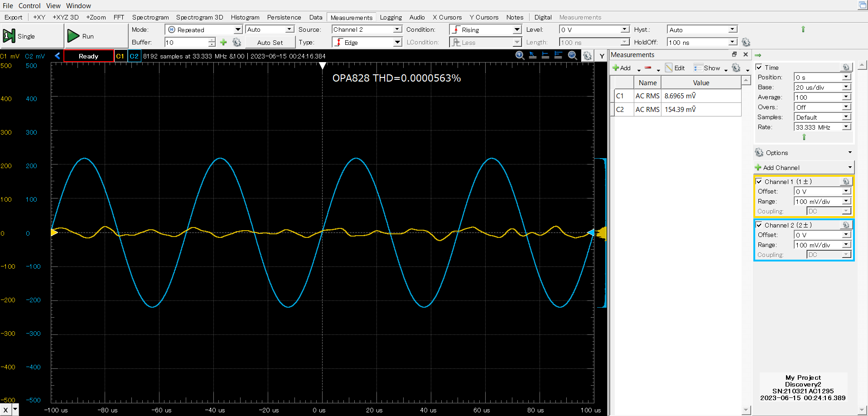Open the Mode Repeated dropdown
Viewport: 868px width, 416px height.
coord(203,29)
